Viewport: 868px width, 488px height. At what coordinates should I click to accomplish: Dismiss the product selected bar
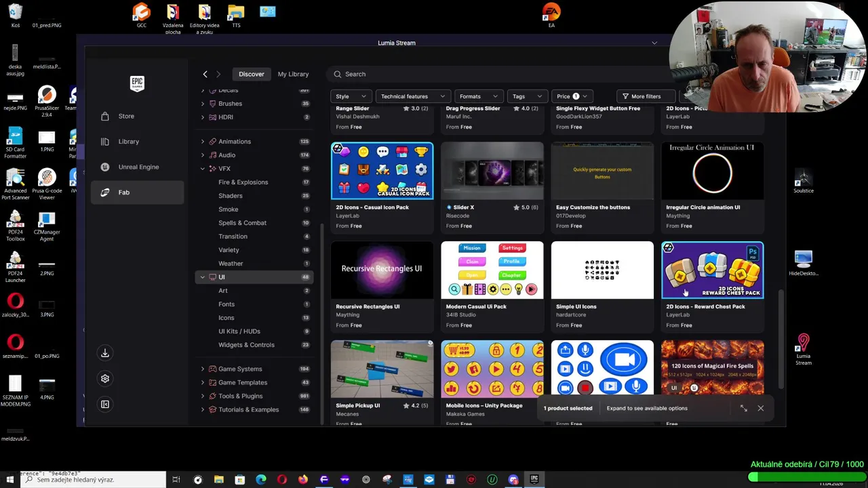[x=761, y=408]
